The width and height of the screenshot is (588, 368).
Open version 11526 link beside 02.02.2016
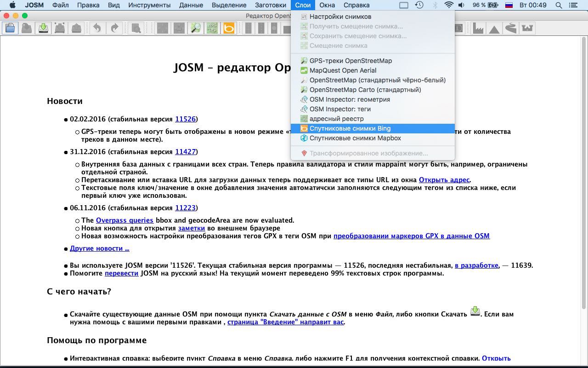pyautogui.click(x=185, y=119)
